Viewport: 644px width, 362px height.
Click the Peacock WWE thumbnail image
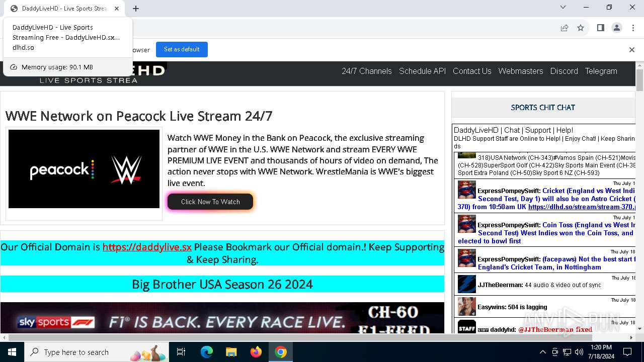(x=84, y=169)
